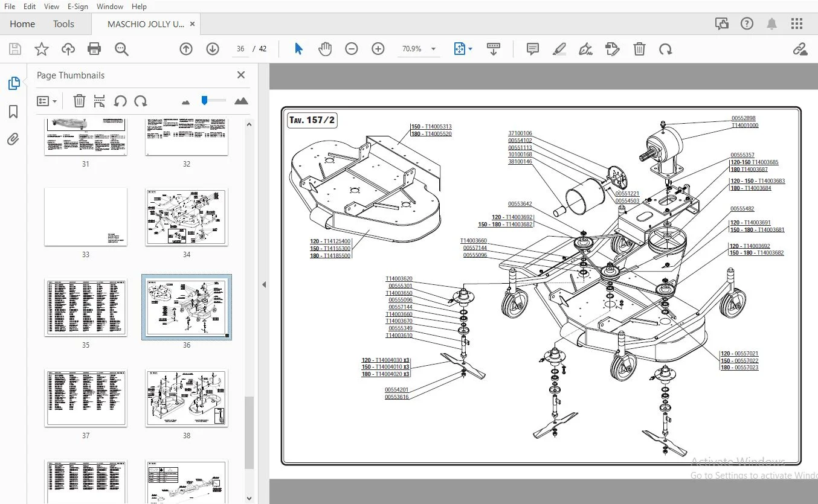
Task: Go to the previous page arrow
Action: click(x=186, y=49)
